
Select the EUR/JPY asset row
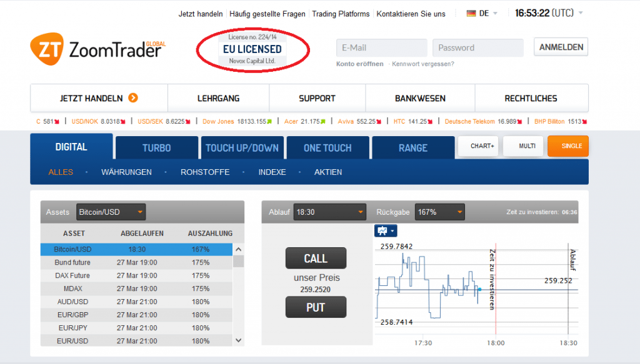coord(136,328)
